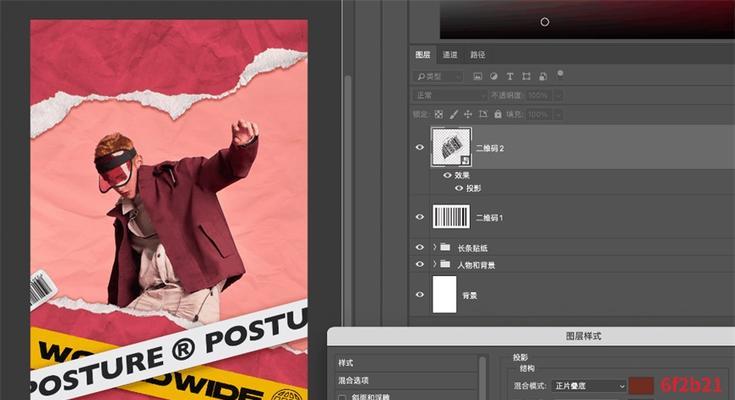
Task: Switch to the 路径 (Paths) tab
Action: pos(478,55)
